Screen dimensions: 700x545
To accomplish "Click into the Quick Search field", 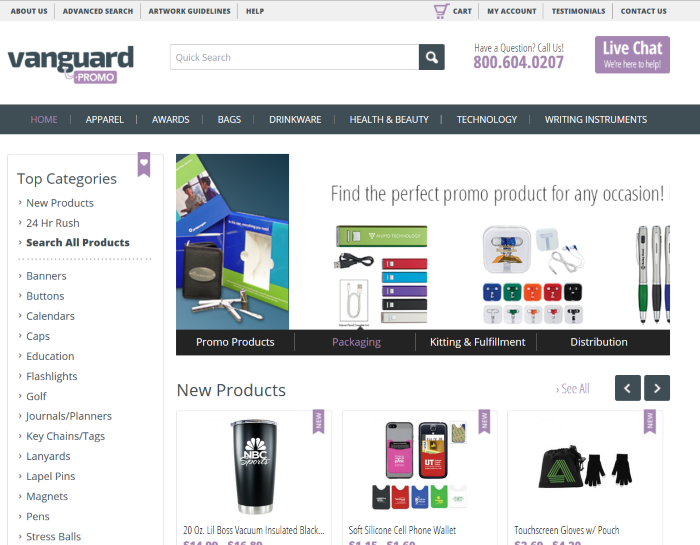I will pyautogui.click(x=295, y=57).
